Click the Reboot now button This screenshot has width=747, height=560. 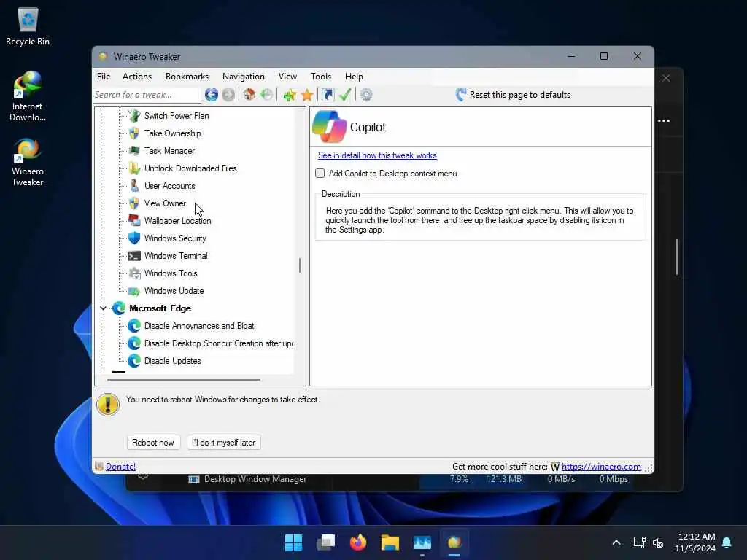point(153,443)
